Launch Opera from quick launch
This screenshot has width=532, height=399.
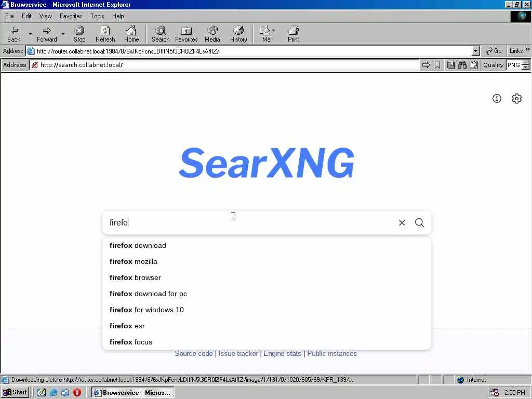[77, 393]
